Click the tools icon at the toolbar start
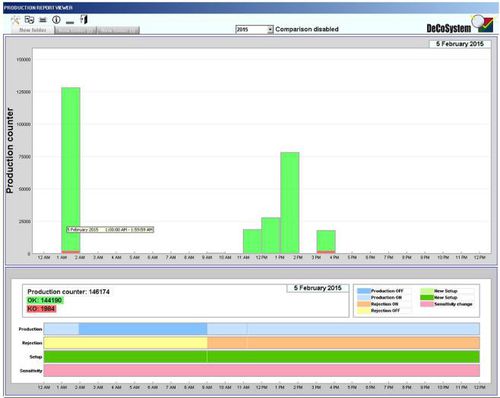500x398 pixels. pyautogui.click(x=15, y=20)
